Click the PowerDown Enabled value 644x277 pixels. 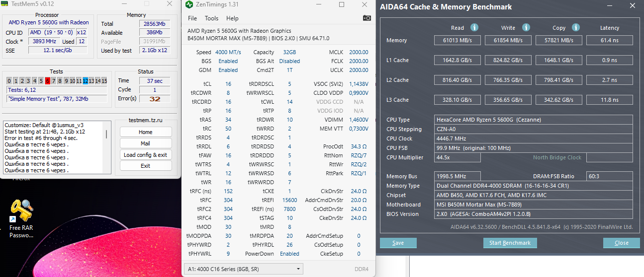(x=289, y=254)
